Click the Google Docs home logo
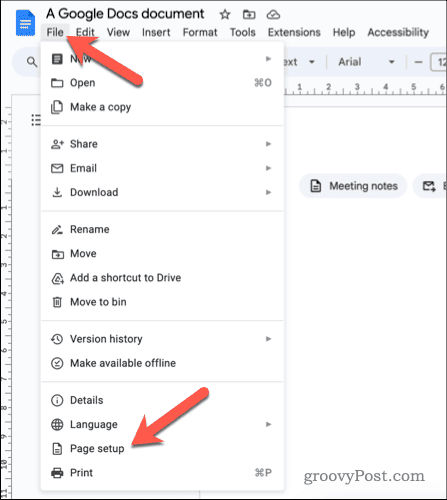Viewport: 447px width, 500px height. coord(25,23)
